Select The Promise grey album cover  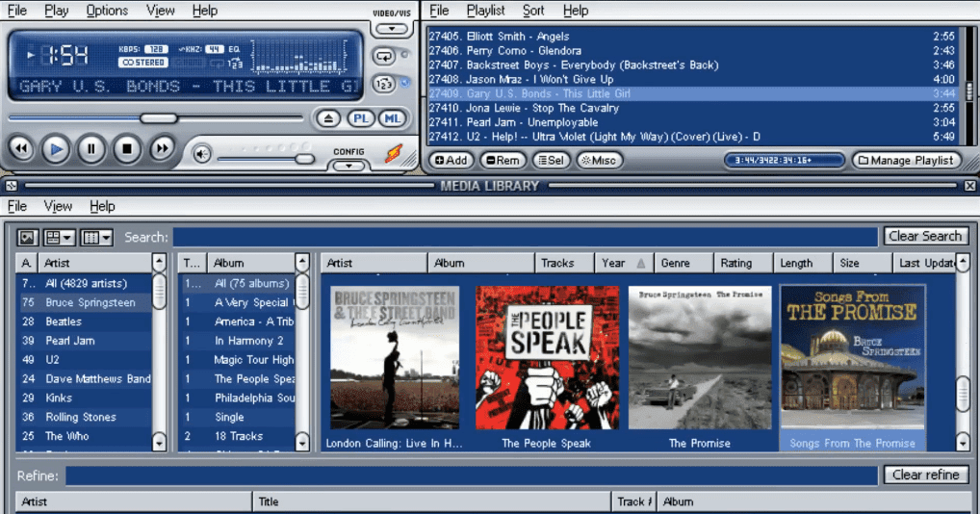click(x=699, y=358)
